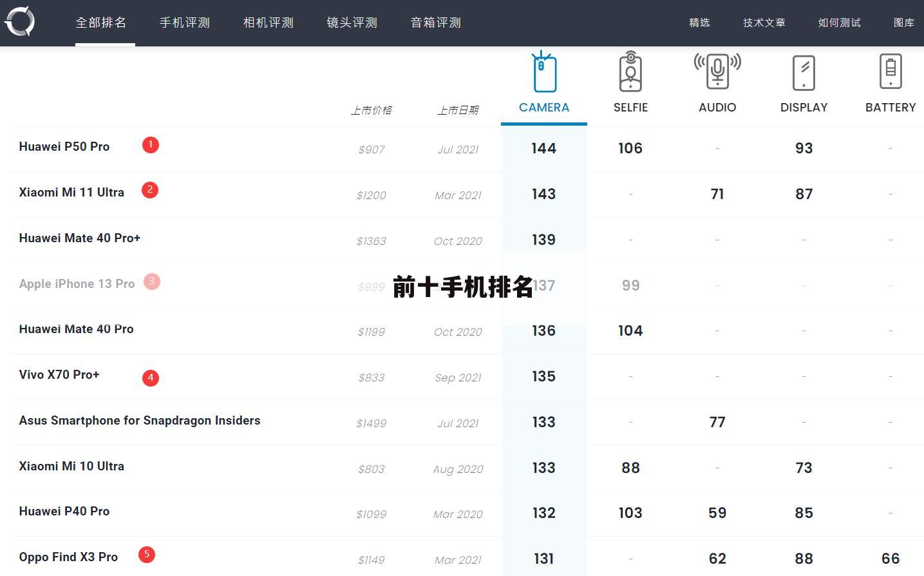Open Xiaomi Mi 11 Ultra entry
Image resolution: width=924 pixels, height=576 pixels.
click(71, 192)
